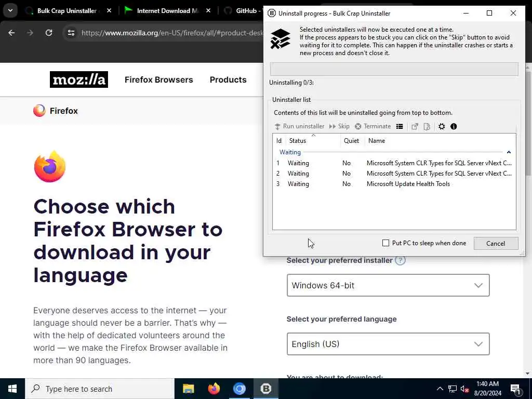The width and height of the screenshot is (532, 399).
Task: Click Run uninstaller in the toolbar
Action: coord(299,126)
